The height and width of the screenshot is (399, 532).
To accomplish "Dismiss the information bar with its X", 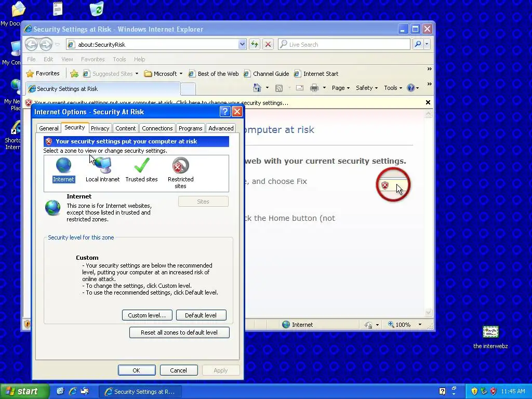I will tap(428, 102).
